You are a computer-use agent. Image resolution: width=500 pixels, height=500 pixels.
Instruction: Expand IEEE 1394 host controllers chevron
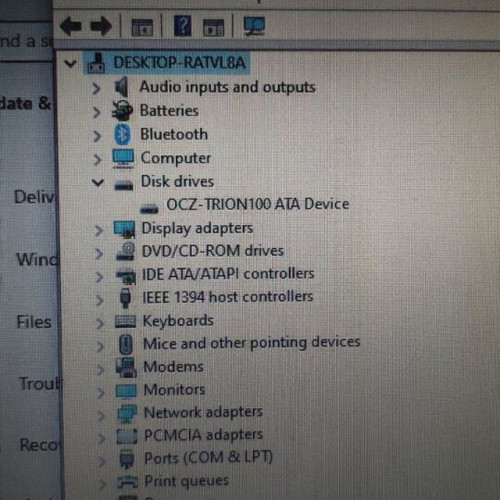point(99,300)
